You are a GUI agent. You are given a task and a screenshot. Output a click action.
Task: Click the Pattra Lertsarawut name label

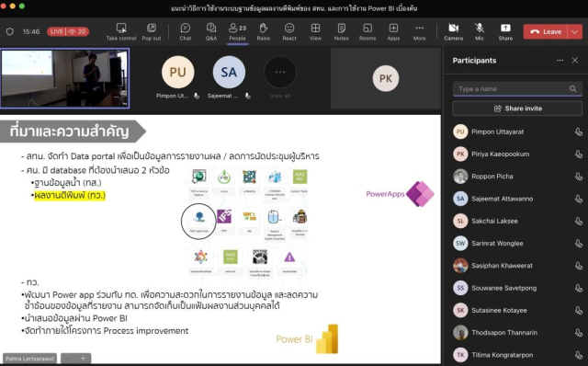(29, 359)
